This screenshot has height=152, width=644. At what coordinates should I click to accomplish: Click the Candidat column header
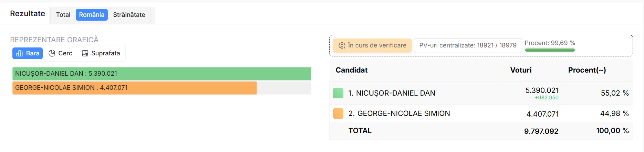pos(351,70)
